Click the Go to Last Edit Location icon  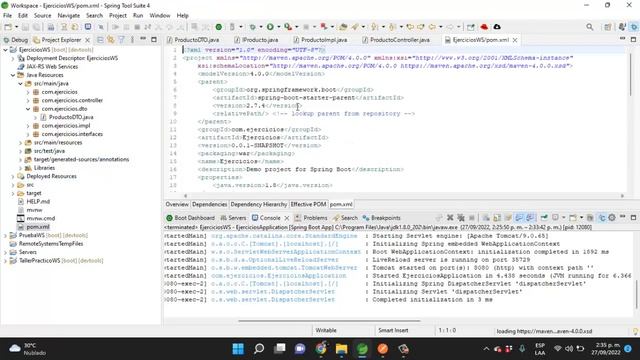click(x=410, y=27)
